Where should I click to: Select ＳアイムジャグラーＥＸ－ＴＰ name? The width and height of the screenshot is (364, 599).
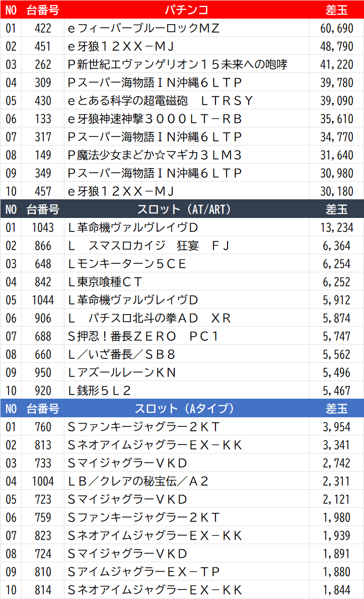pyautogui.click(x=143, y=572)
